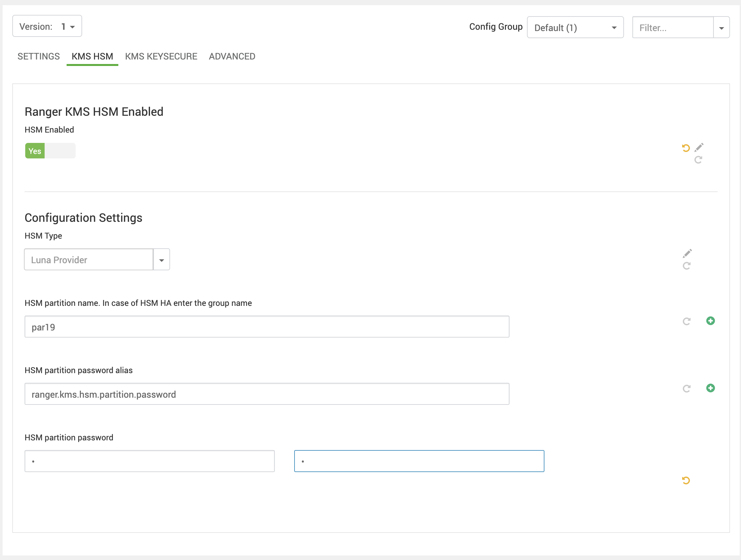The image size is (741, 560).
Task: Toggle the HSM Enabled Yes switch
Action: pos(50,151)
